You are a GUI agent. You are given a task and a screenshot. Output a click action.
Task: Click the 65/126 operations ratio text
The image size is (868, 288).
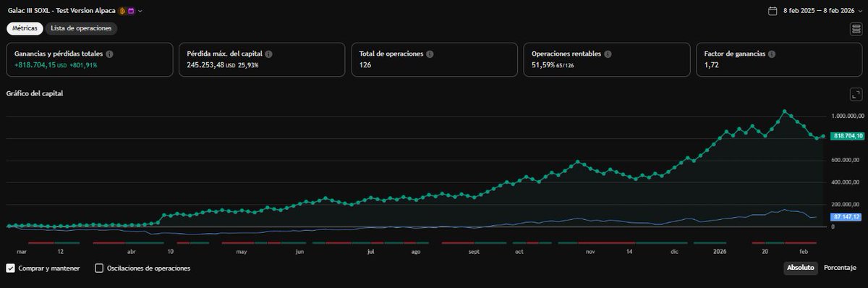(x=564, y=65)
